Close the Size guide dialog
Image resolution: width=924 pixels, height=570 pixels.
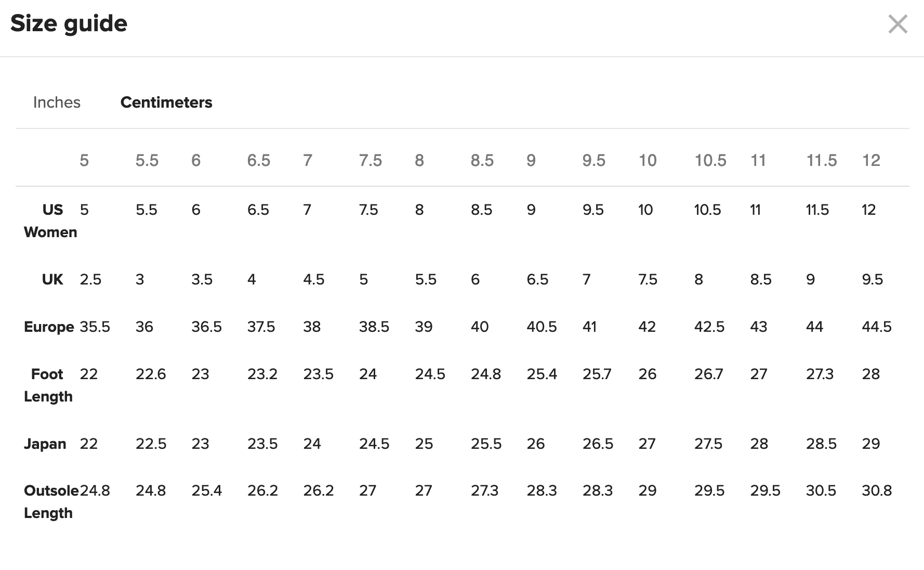pos(897,24)
